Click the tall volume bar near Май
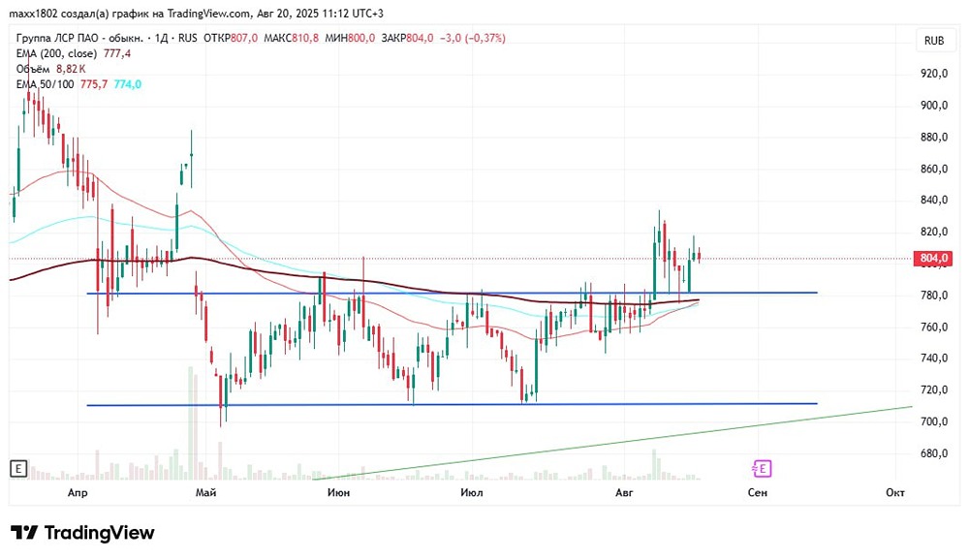This screenshot has width=969, height=560. tap(190, 423)
